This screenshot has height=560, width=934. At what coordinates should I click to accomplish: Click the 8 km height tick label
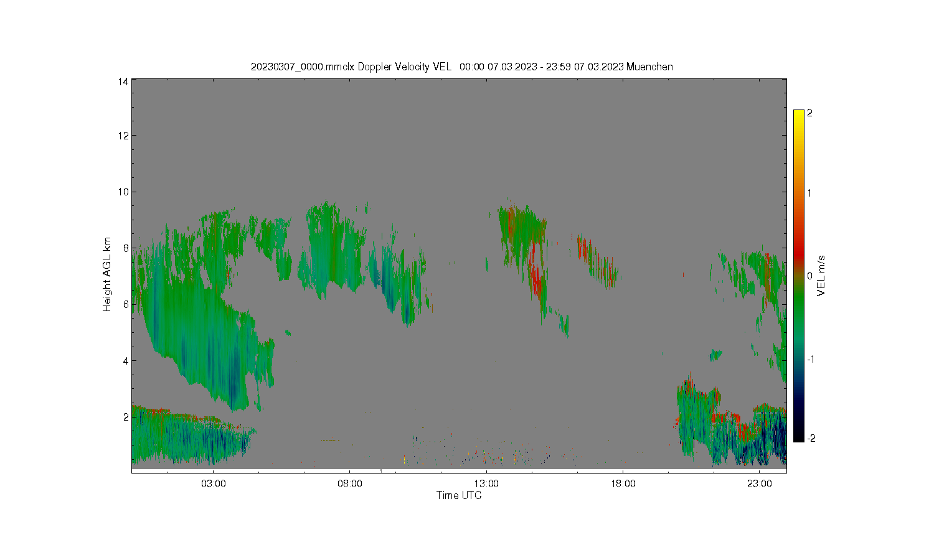point(126,248)
